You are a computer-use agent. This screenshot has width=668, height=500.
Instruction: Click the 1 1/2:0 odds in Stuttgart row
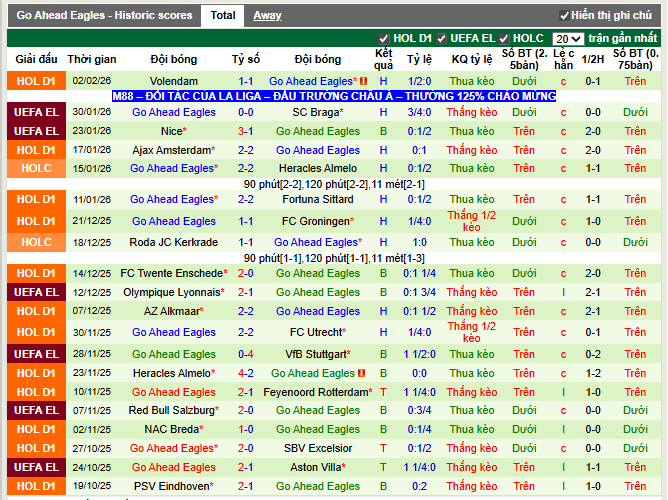pos(420,354)
